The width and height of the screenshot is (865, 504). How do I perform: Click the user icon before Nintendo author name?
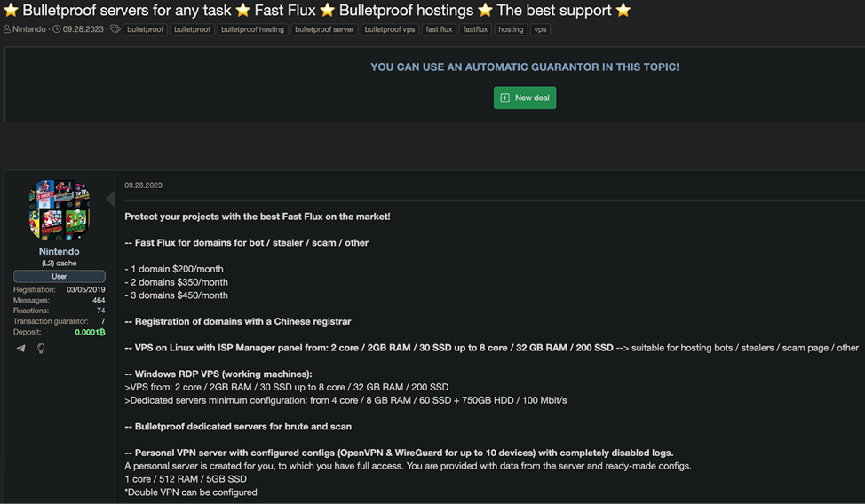[x=6, y=29]
